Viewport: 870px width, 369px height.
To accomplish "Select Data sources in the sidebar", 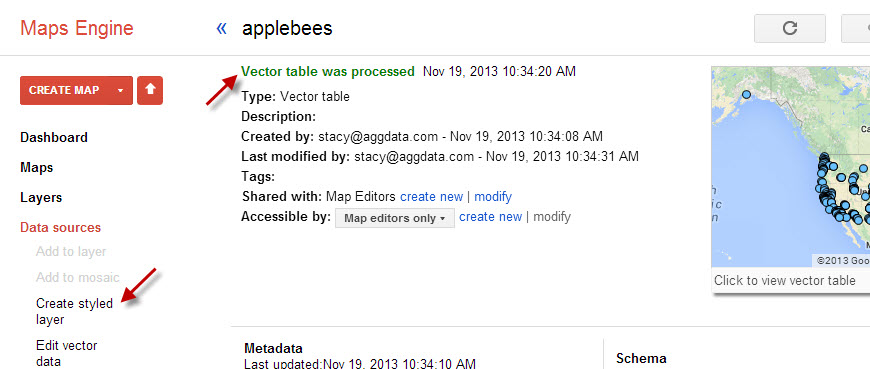I will point(60,228).
